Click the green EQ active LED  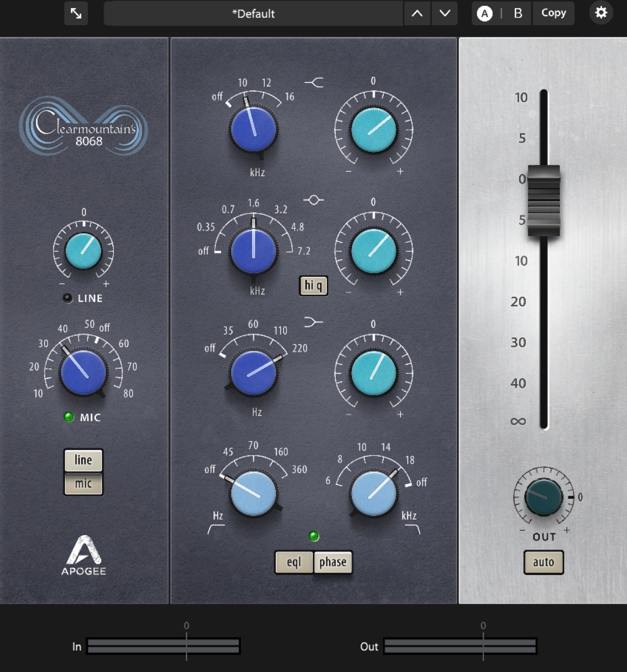(x=314, y=536)
